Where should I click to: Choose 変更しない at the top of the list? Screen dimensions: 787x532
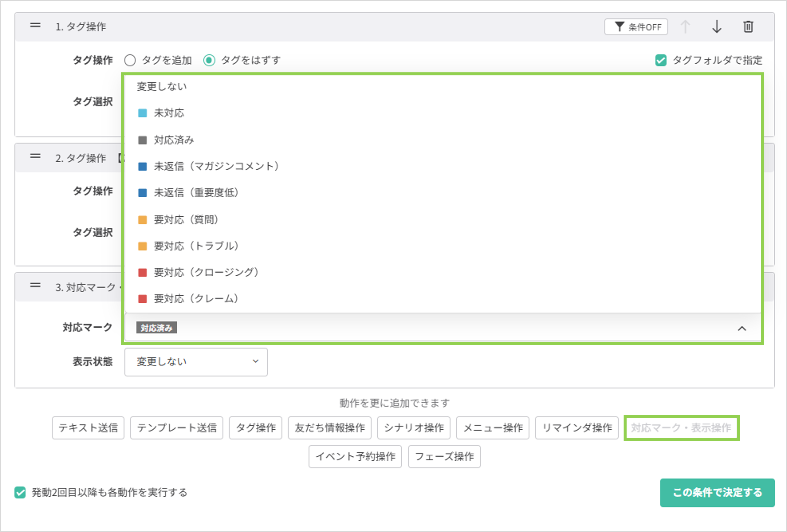click(162, 86)
